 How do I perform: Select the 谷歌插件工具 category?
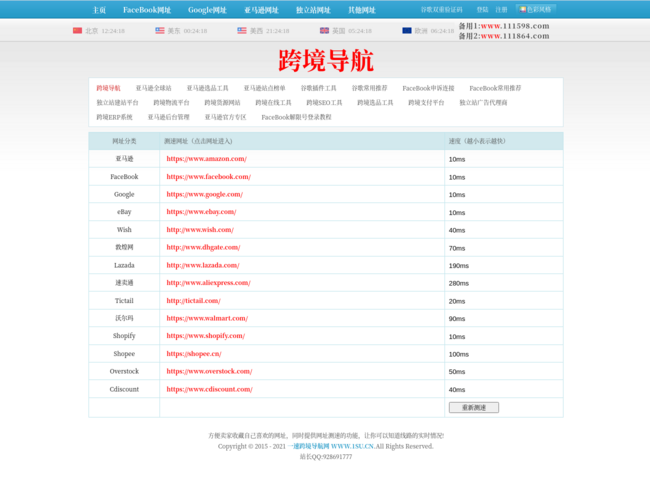(x=318, y=88)
